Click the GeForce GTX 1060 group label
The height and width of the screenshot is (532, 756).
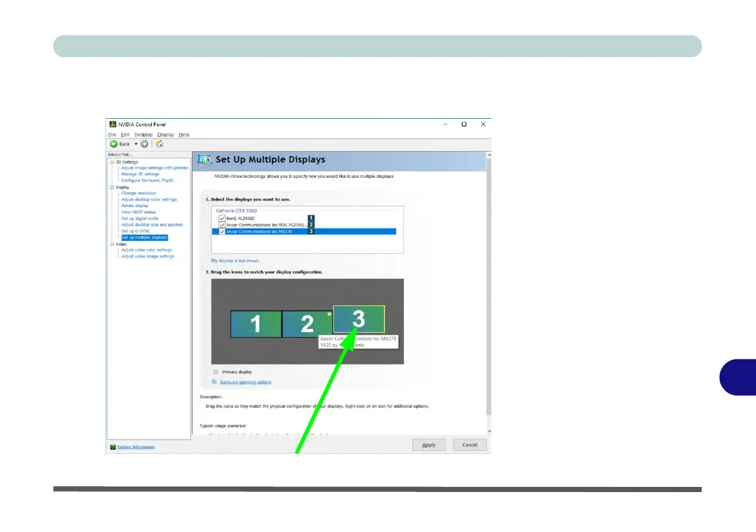pyautogui.click(x=236, y=211)
